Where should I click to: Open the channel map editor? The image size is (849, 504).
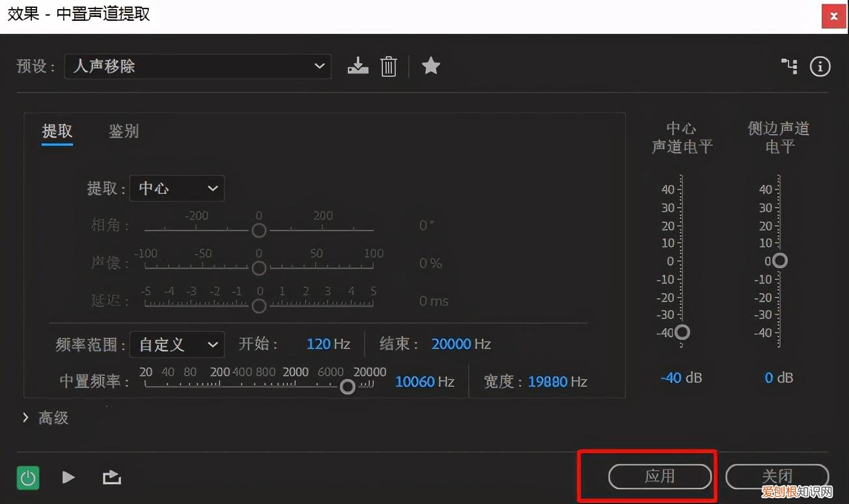pos(788,66)
